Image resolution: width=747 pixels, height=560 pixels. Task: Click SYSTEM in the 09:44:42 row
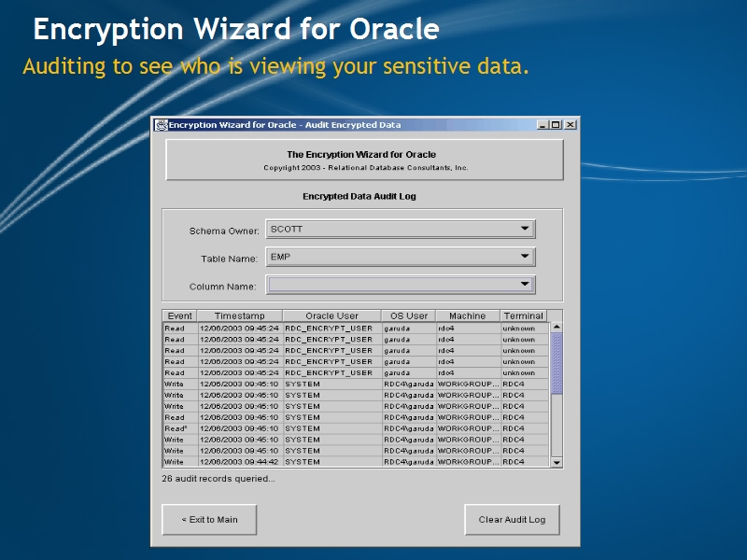tap(332, 462)
